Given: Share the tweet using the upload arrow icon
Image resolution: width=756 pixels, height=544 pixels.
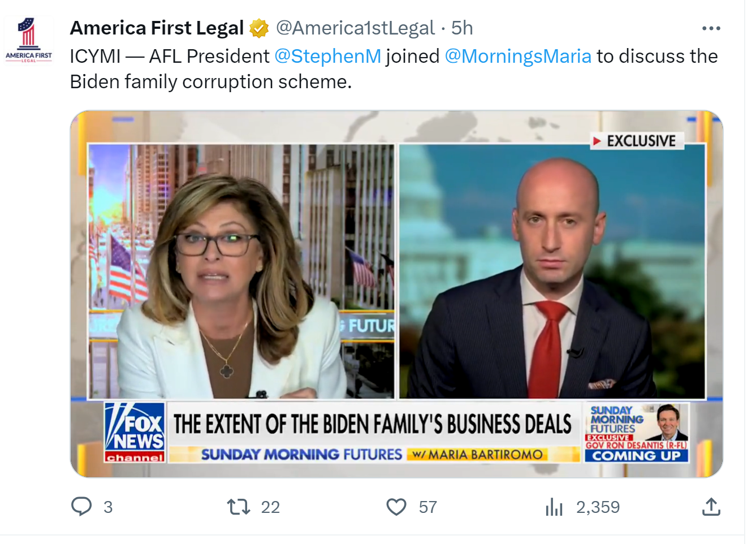Looking at the screenshot, I should pos(711,507).
